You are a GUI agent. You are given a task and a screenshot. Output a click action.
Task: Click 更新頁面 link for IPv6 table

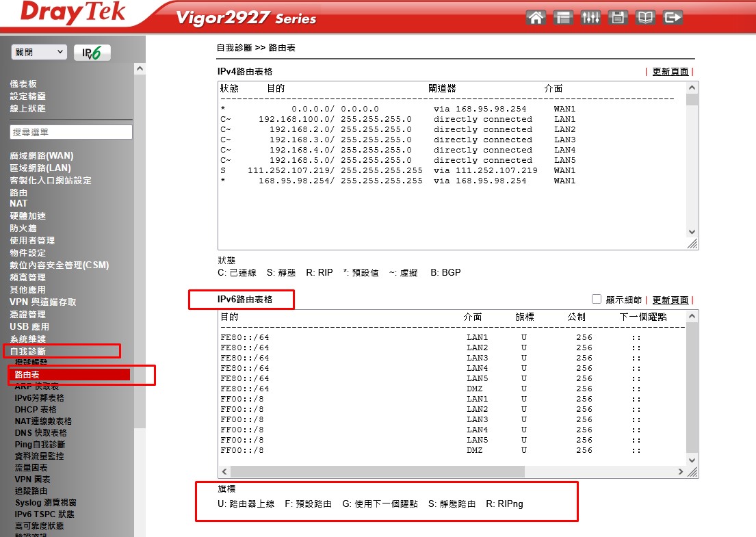670,300
